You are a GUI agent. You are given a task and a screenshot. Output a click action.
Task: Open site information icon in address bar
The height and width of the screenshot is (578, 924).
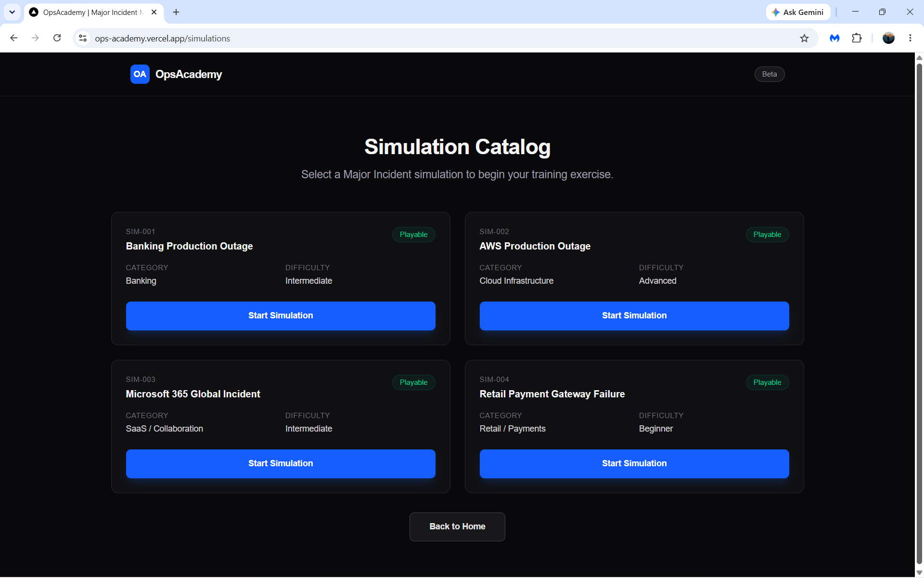click(x=83, y=38)
